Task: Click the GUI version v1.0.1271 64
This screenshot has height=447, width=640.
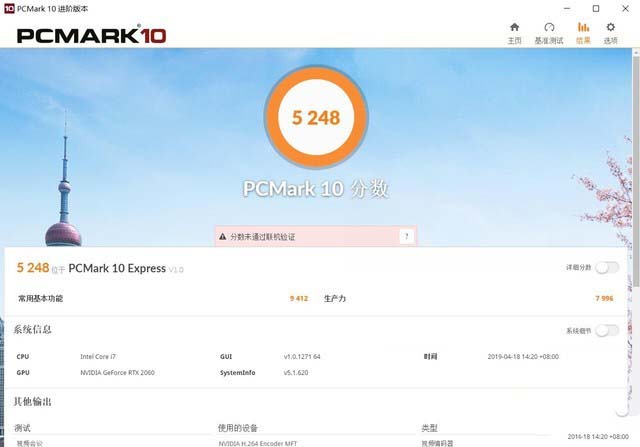Action: [302, 356]
